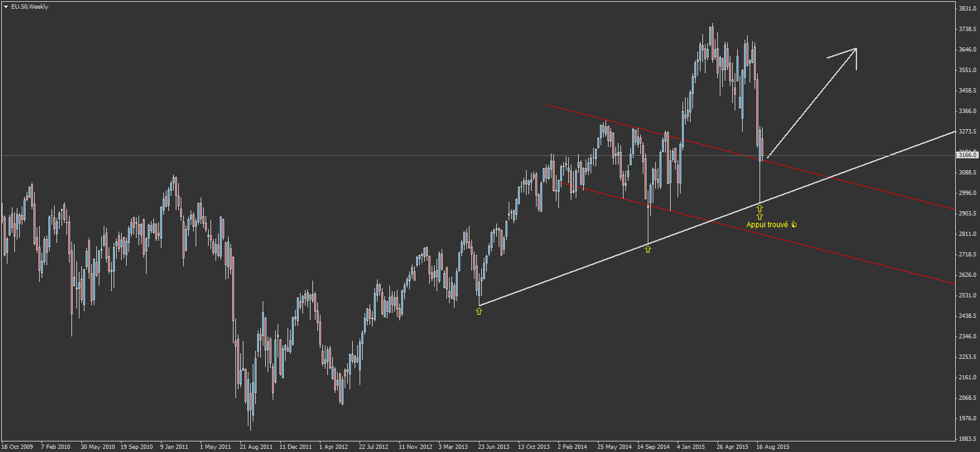Click the 16 Aug 2015 date label
The width and height of the screenshot is (980, 452).
773,447
